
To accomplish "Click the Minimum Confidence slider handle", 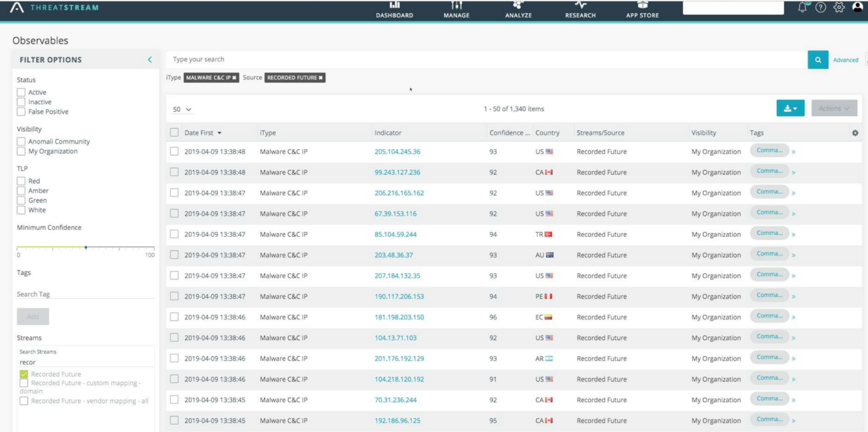I will pyautogui.click(x=86, y=247).
